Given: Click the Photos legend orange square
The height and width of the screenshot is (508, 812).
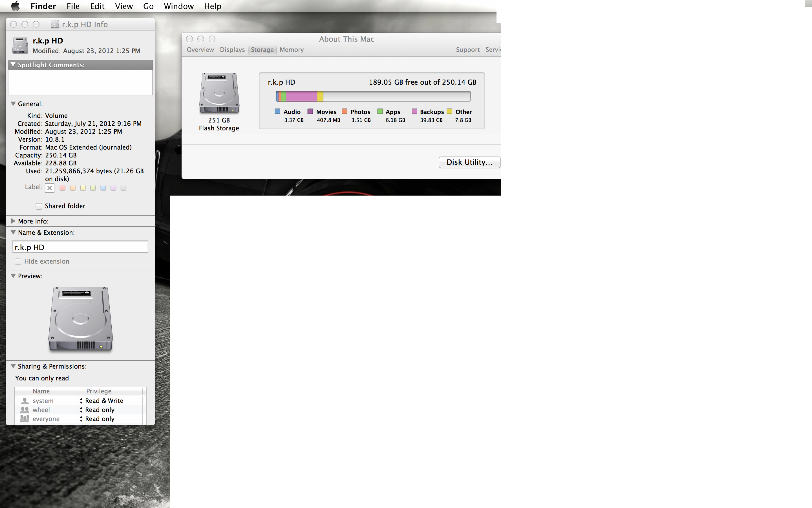Looking at the screenshot, I should coord(345,111).
